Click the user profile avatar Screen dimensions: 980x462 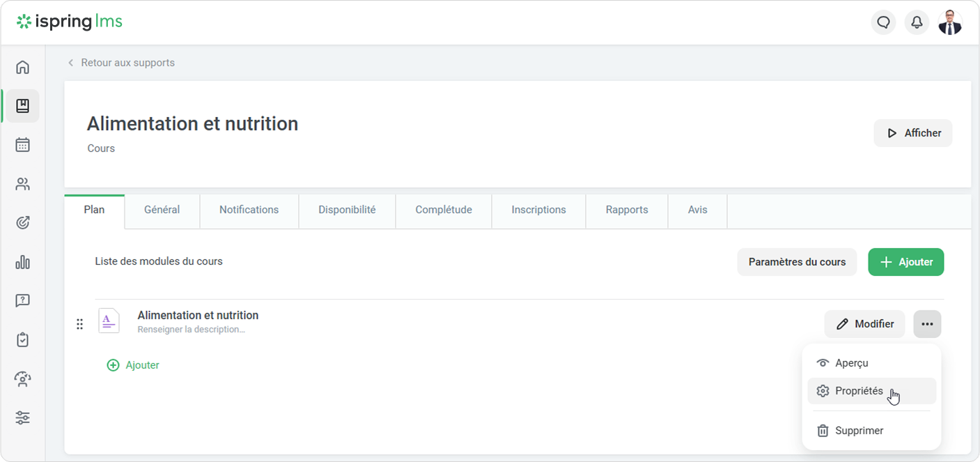click(950, 22)
